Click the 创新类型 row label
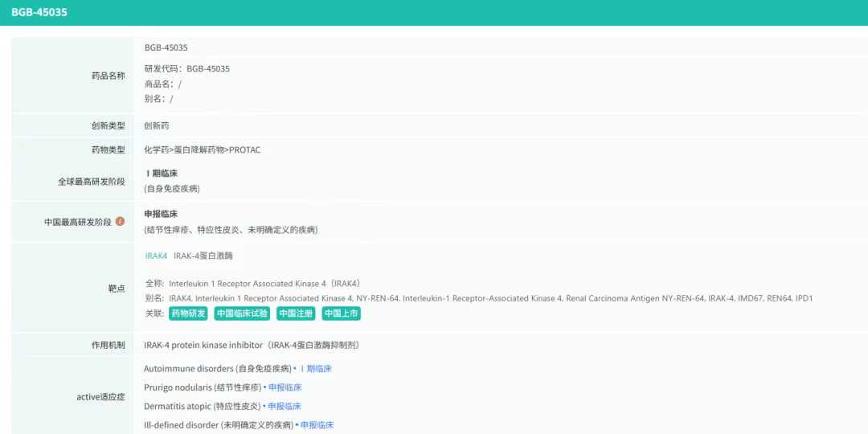This screenshot has height=434, width=868. tap(108, 126)
